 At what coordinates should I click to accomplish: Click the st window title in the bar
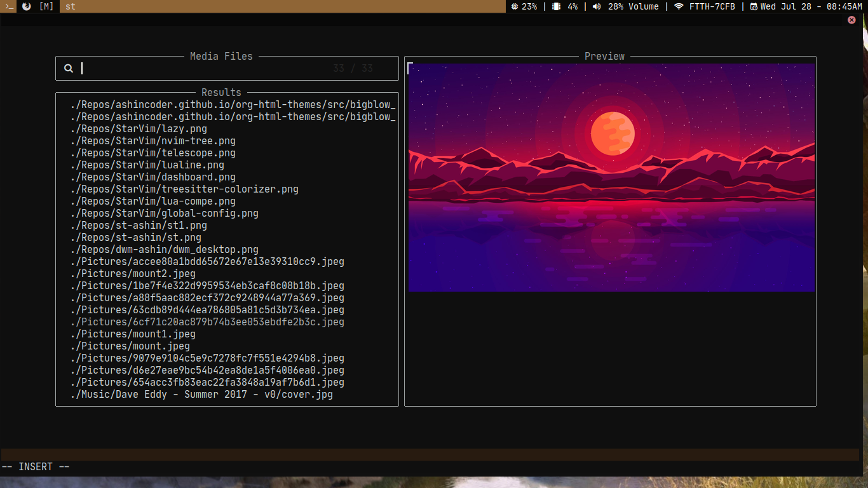coord(71,6)
